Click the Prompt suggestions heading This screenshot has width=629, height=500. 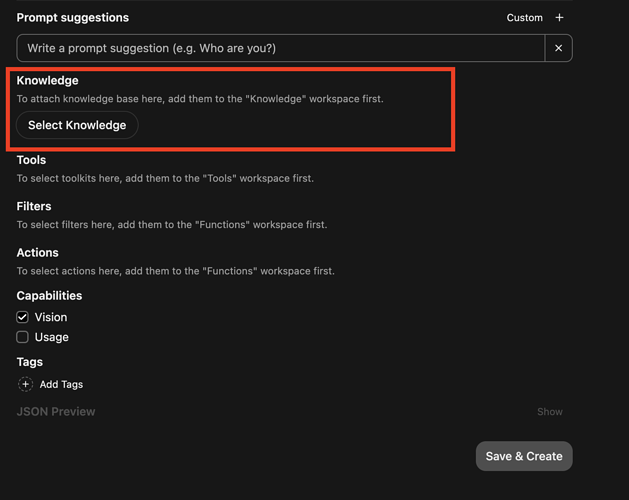[x=72, y=18]
